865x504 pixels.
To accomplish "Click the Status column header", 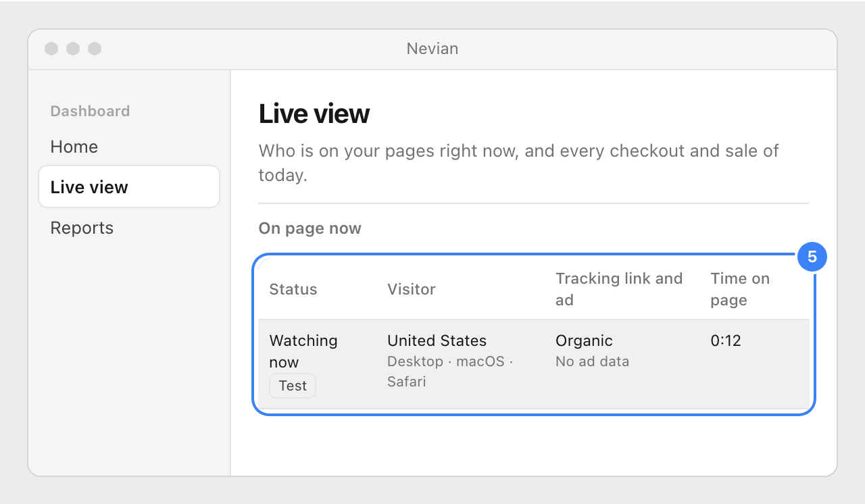I will (x=293, y=289).
